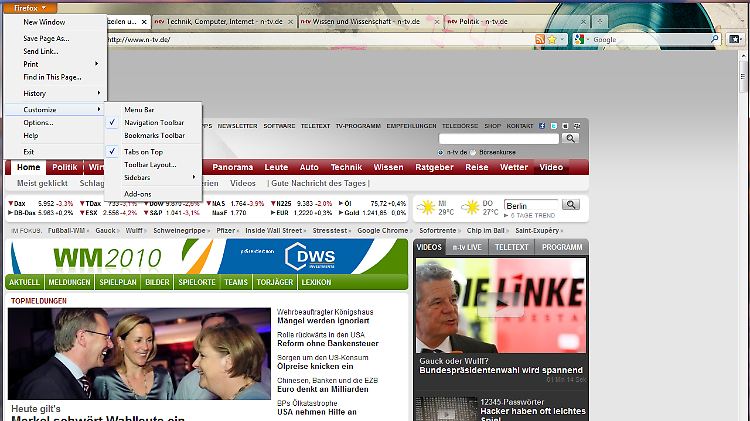Toggle Tabs on Top option
Image resolution: width=750 pixels, height=421 pixels.
pos(144,151)
